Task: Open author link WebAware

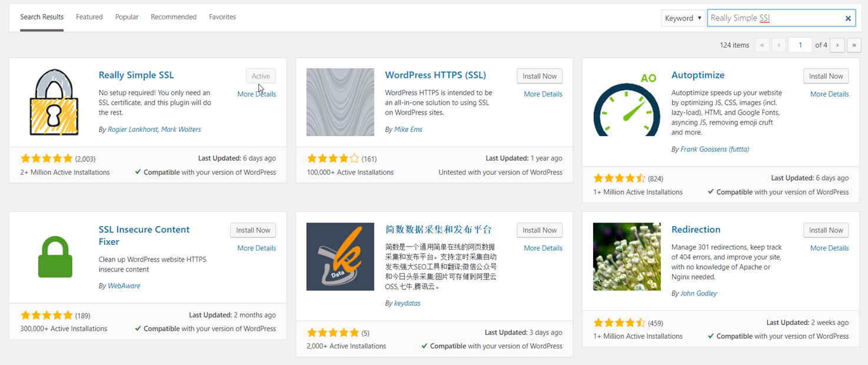Action: [124, 286]
